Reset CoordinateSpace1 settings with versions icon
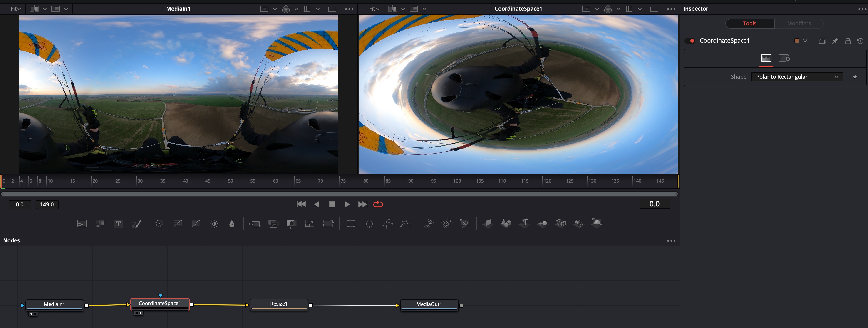 point(860,41)
